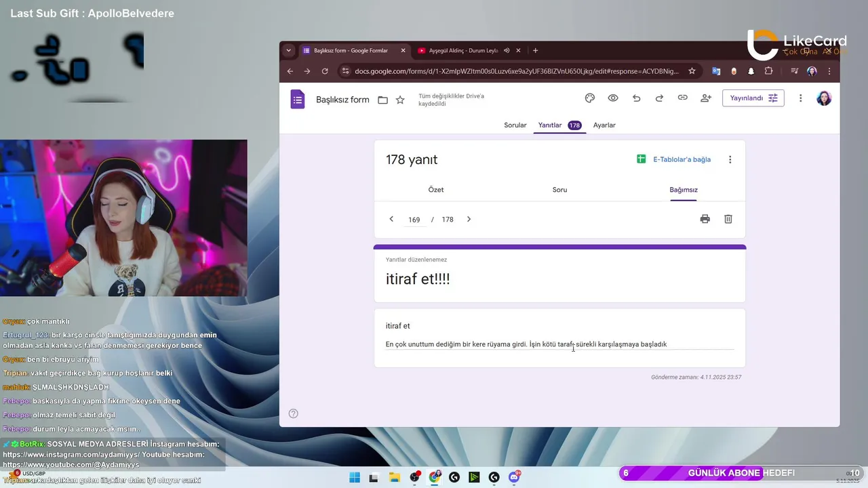The height and width of the screenshot is (488, 868).
Task: Open the Windows Start menu
Action: pos(355,477)
